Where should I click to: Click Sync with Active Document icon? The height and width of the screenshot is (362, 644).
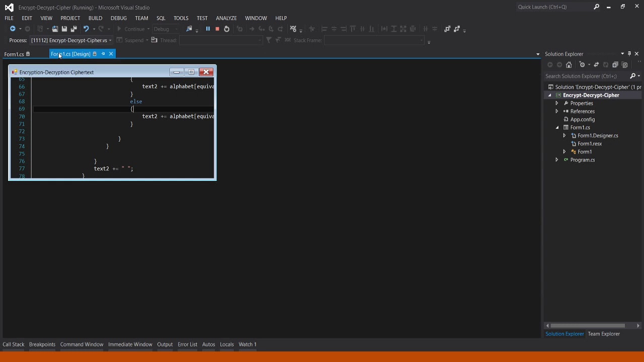[596, 65]
